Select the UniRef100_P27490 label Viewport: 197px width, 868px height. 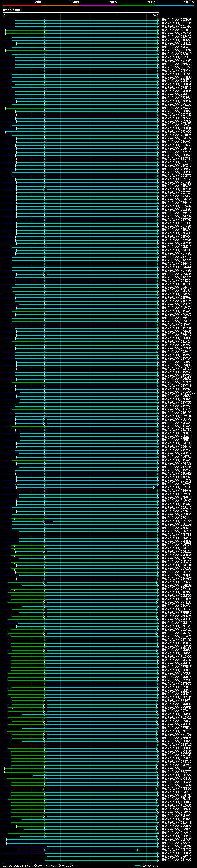[177, 60]
